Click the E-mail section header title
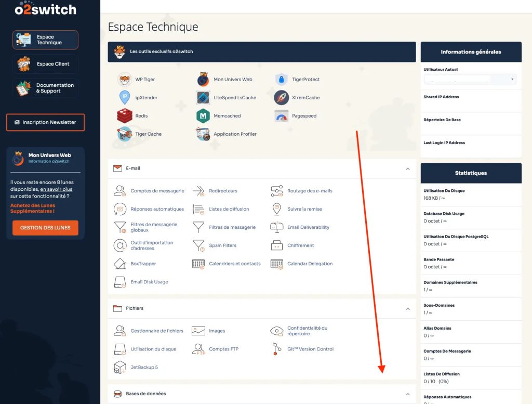This screenshot has width=532, height=404. point(133,168)
